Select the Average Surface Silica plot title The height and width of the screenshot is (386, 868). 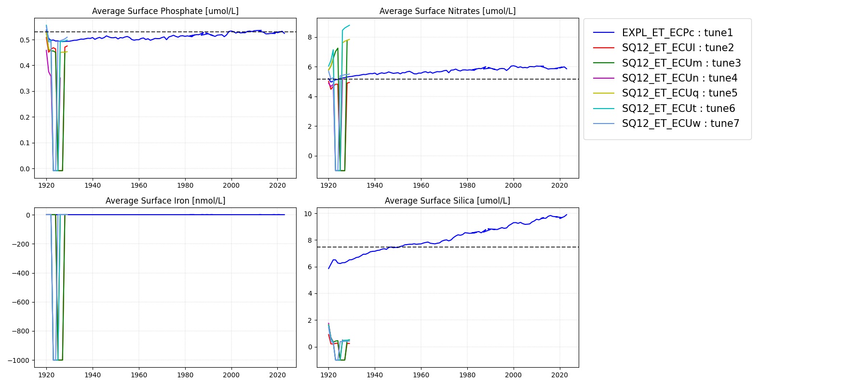point(447,201)
